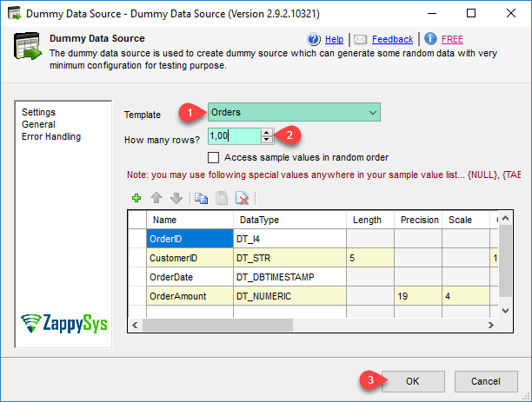
Task: Select the OrderID name cell
Action: [x=190, y=239]
